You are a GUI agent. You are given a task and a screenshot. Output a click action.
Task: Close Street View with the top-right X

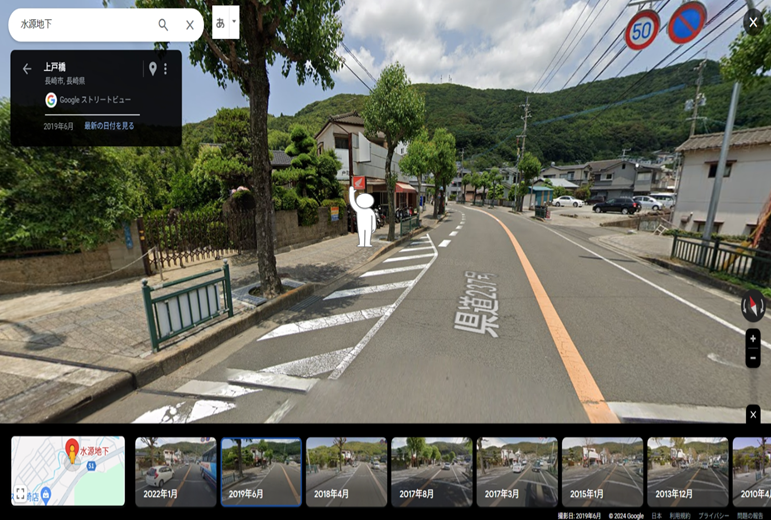point(753,22)
